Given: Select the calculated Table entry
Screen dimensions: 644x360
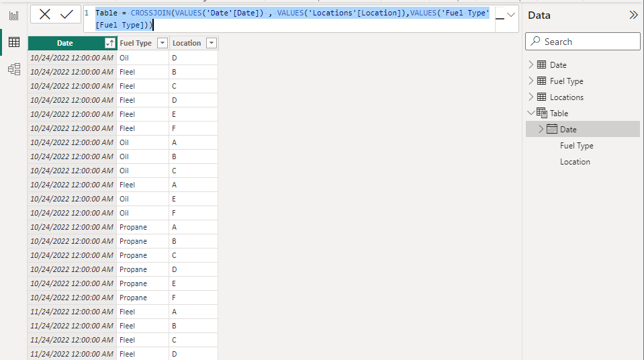Looking at the screenshot, I should click(559, 113).
